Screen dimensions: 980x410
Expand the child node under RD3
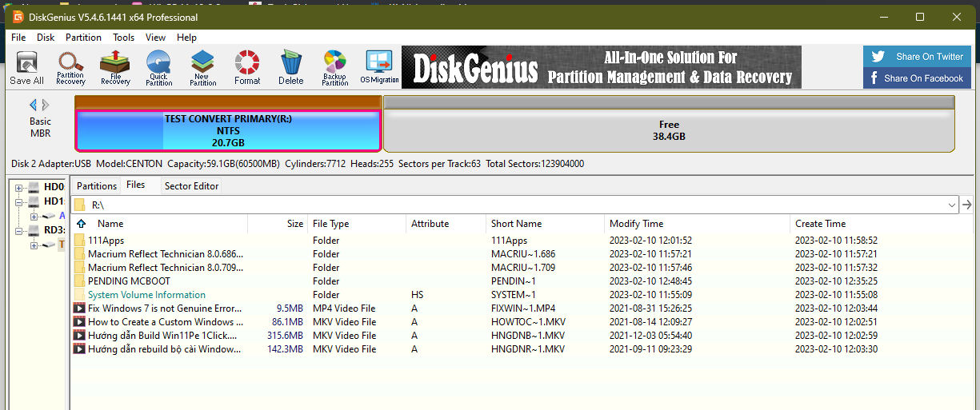pos(34,245)
